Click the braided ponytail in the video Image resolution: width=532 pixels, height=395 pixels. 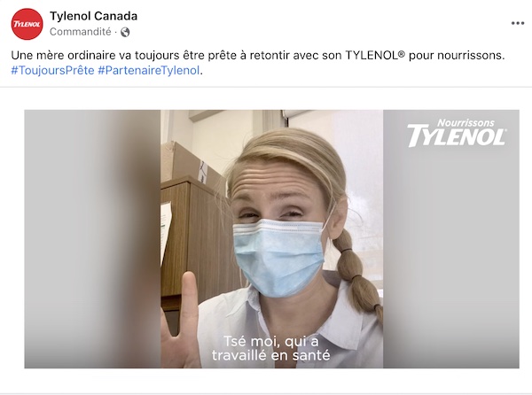[x=358, y=275]
